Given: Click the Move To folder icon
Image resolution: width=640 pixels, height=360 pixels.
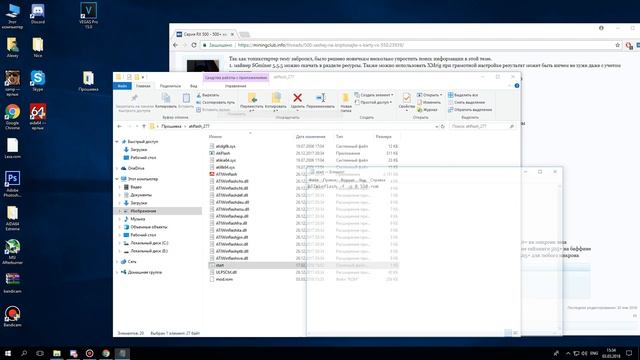Looking at the screenshot, I should 252,98.
